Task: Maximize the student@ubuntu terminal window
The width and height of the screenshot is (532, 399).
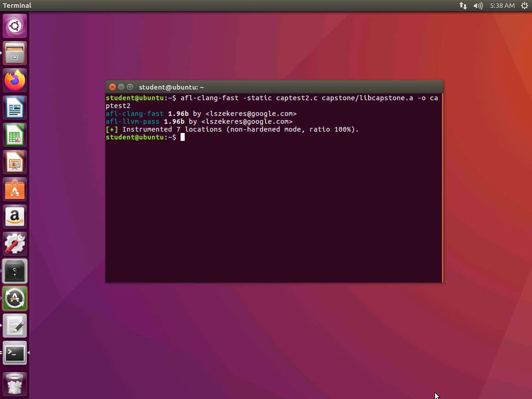Action: (x=130, y=87)
